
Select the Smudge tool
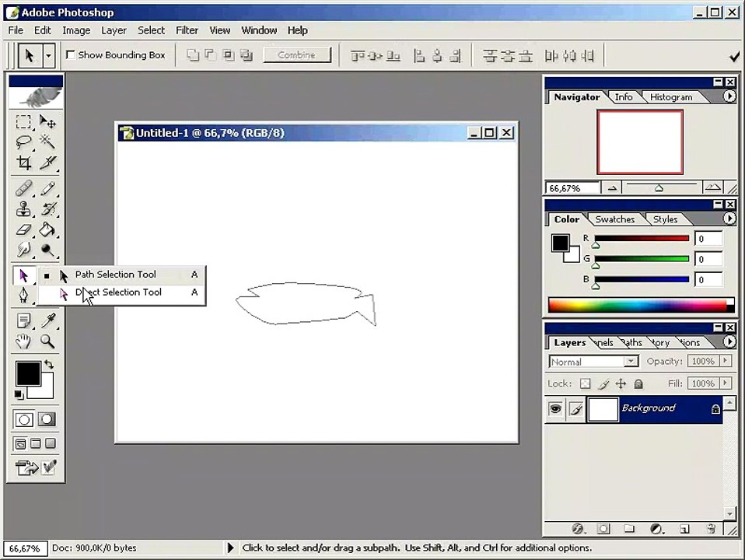click(x=23, y=250)
